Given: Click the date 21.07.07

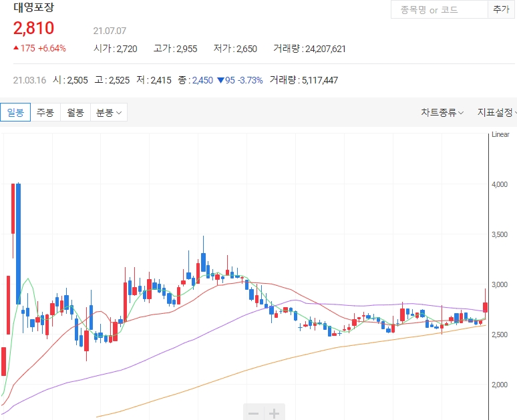Looking at the screenshot, I should (x=110, y=31).
